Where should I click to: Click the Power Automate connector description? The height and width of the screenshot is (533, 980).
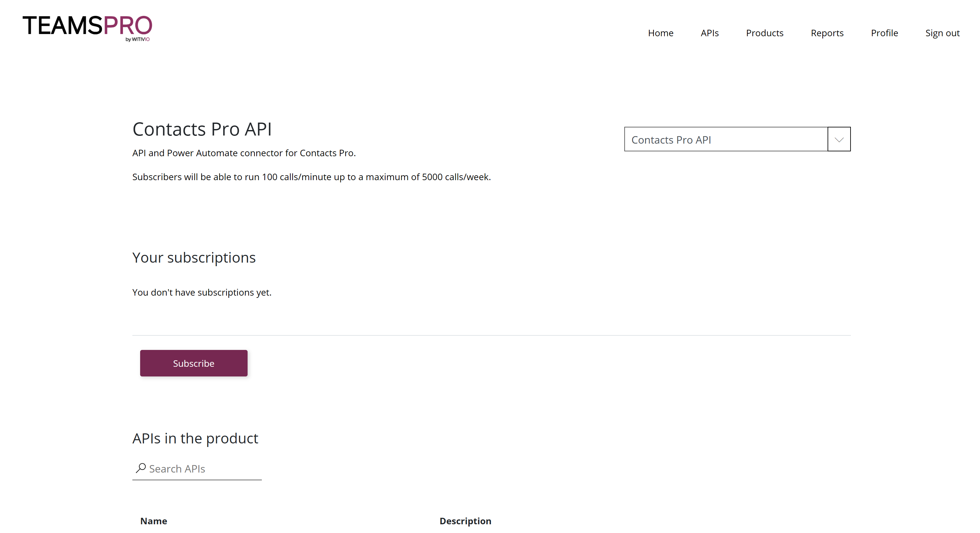coord(244,153)
